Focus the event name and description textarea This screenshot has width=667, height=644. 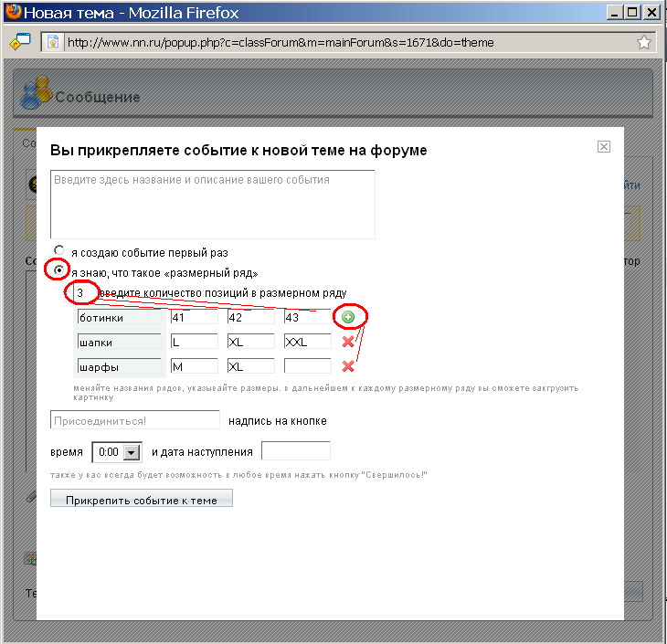coord(213,205)
